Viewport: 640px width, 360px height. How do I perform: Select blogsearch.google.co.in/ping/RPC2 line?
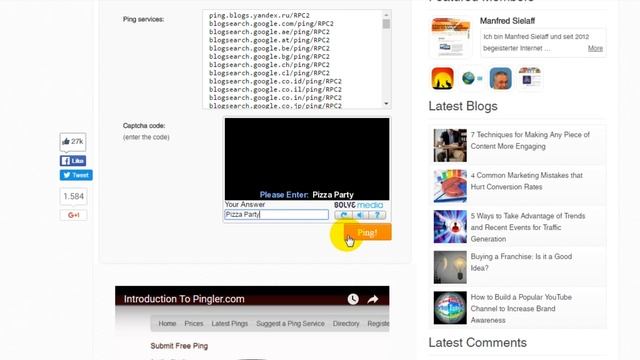[275, 98]
